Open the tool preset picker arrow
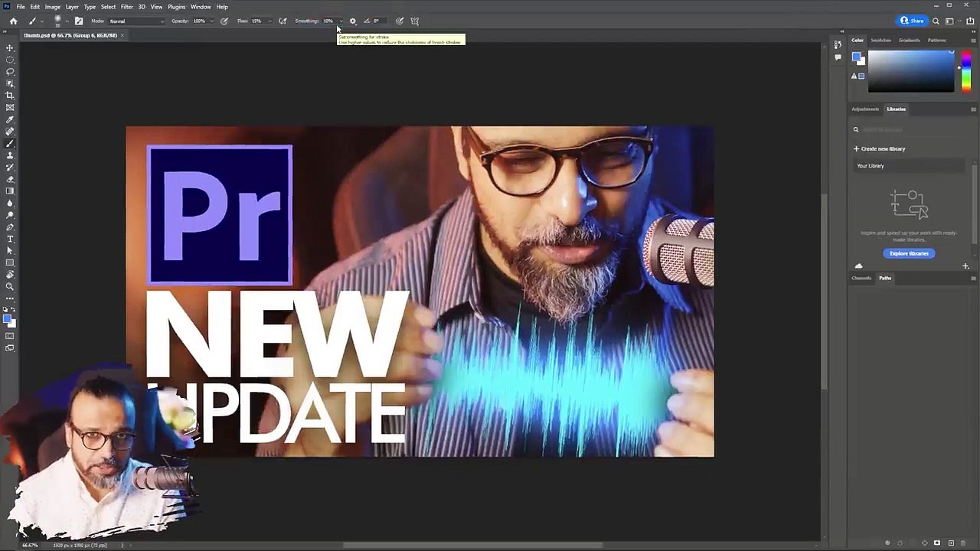 tap(41, 21)
